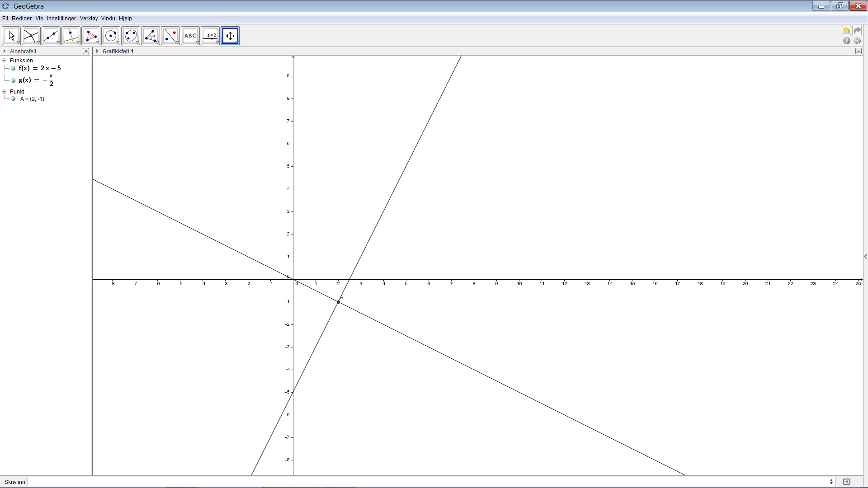Select the Line through two points tool
Image resolution: width=868 pixels, height=488 pixels.
click(51, 36)
